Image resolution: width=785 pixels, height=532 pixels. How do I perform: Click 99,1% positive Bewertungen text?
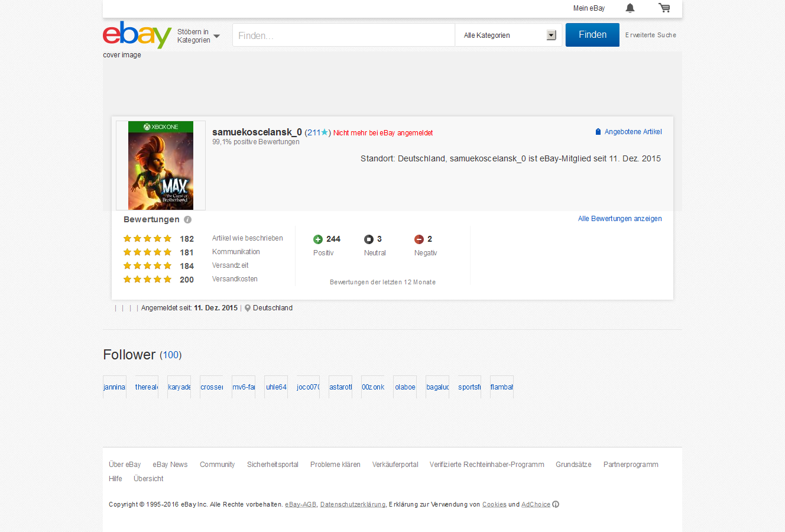click(256, 142)
